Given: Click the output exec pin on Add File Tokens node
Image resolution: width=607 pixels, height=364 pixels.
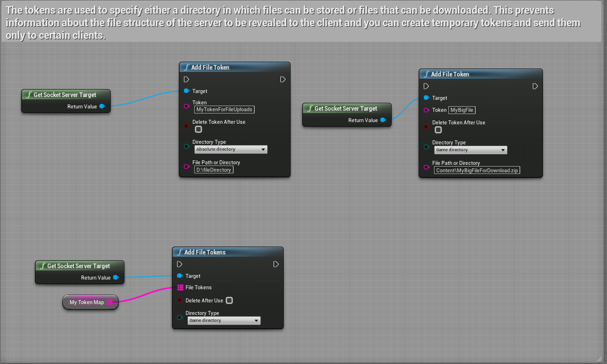Looking at the screenshot, I should click(276, 264).
